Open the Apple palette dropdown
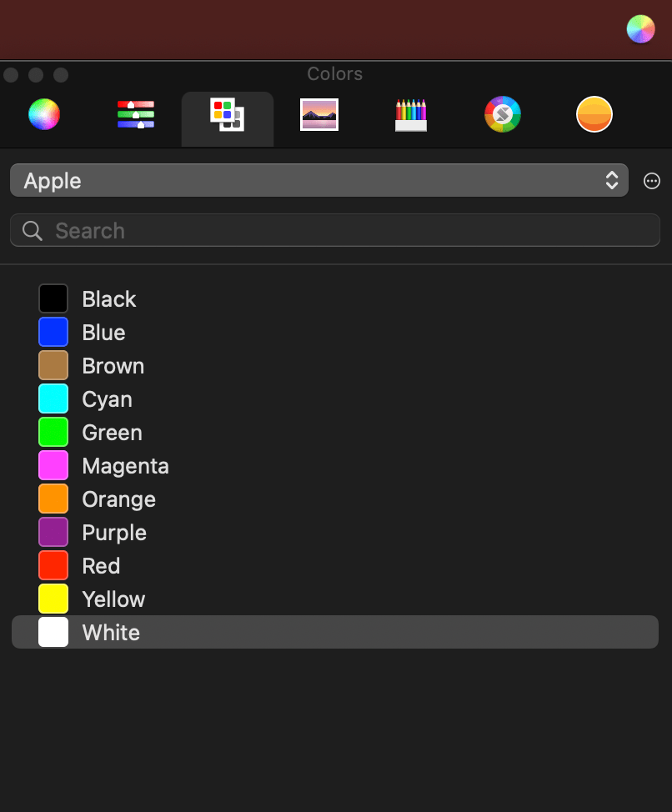Image resolution: width=672 pixels, height=812 pixels. [318, 180]
